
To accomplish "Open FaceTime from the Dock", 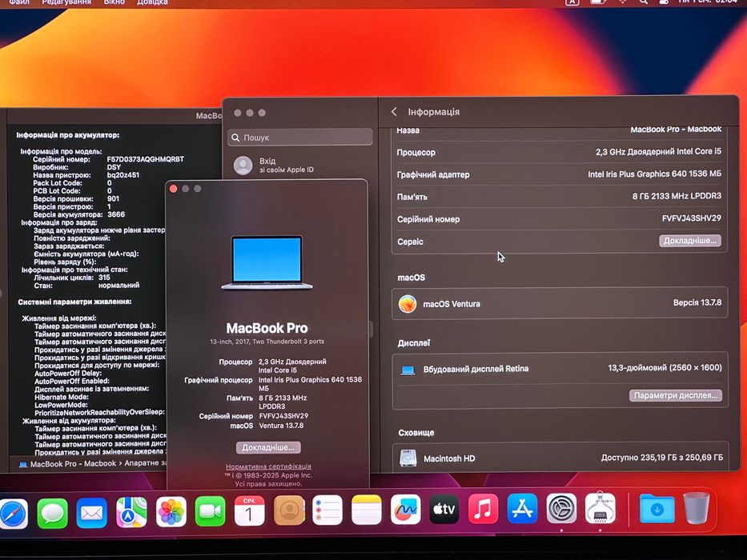I will point(210,511).
